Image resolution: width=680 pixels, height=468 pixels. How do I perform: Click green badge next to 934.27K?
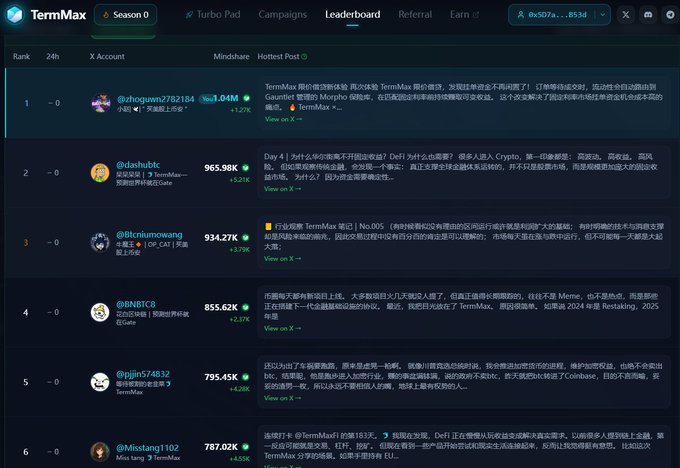(x=245, y=238)
